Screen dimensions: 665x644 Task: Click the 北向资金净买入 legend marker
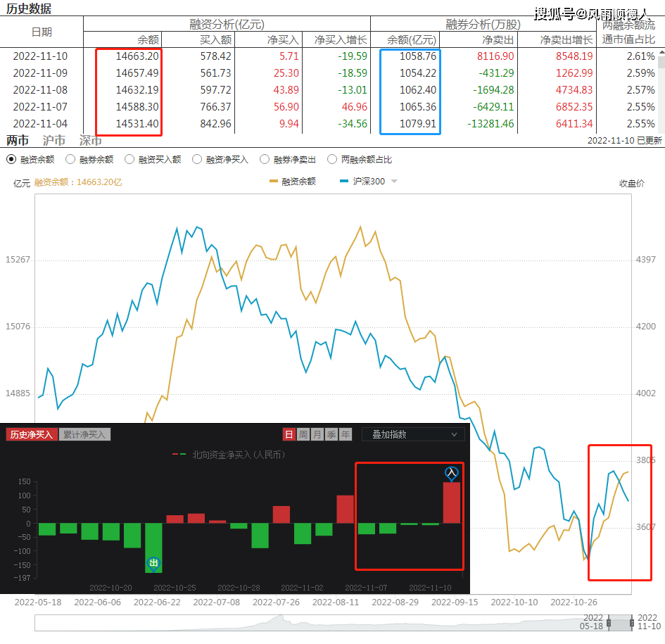click(179, 455)
